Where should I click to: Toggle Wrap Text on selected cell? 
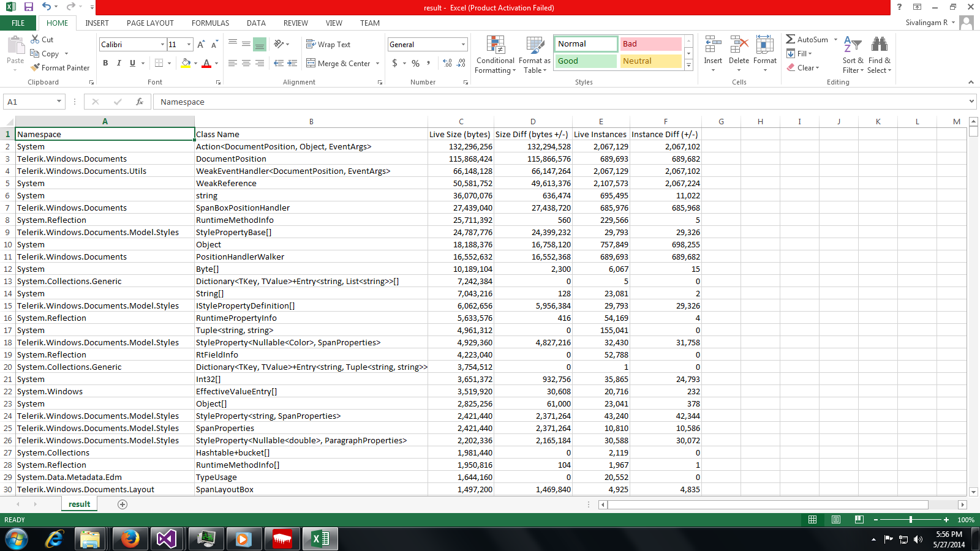328,45
